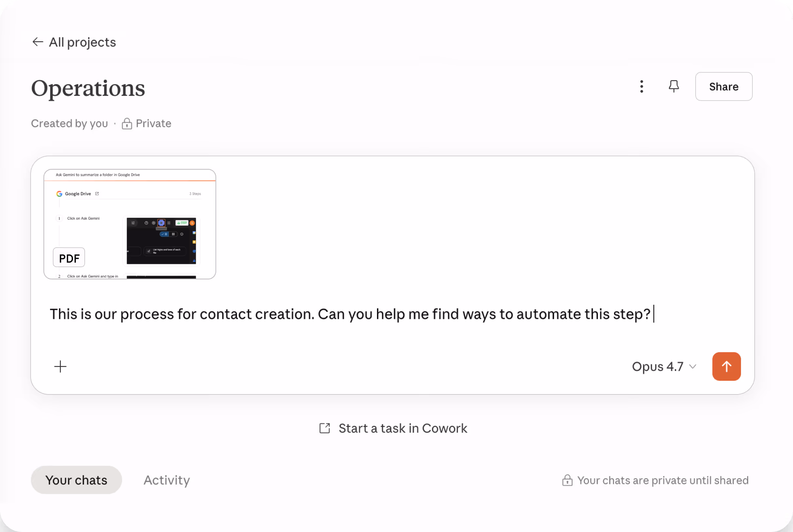Click the lock icon beside private chats notice
This screenshot has height=532, width=793.
[x=567, y=480]
